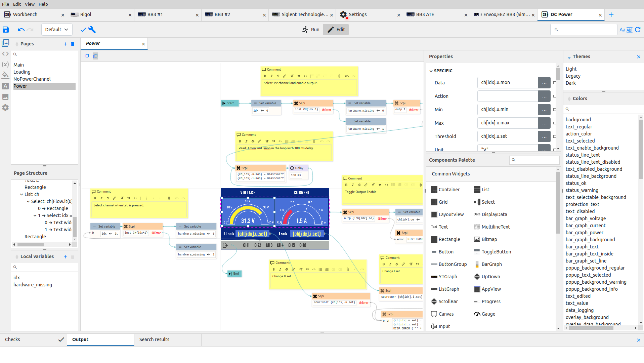Image resolution: width=644 pixels, height=363 pixels.
Task: Select the Gauge widget in palette
Action: point(484,314)
